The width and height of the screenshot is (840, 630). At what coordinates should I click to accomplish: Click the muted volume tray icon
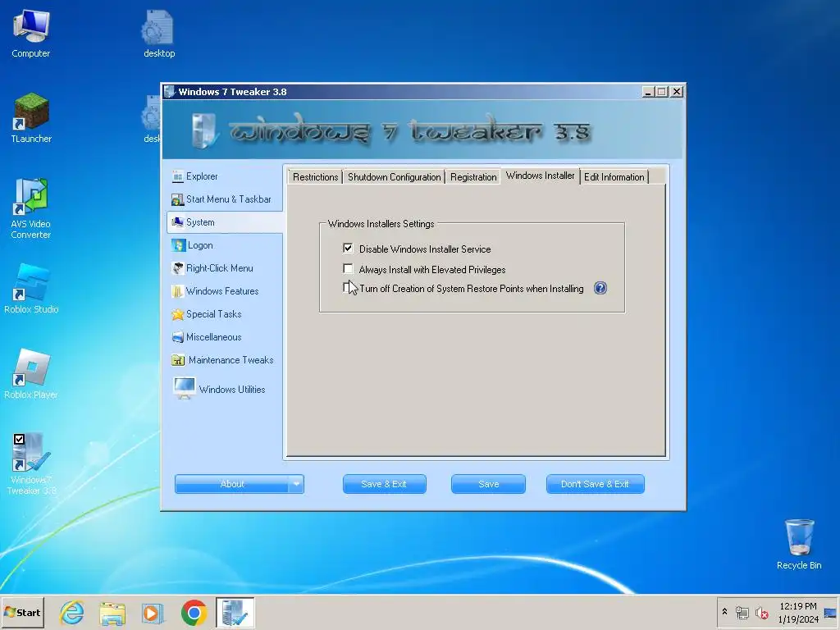point(762,612)
